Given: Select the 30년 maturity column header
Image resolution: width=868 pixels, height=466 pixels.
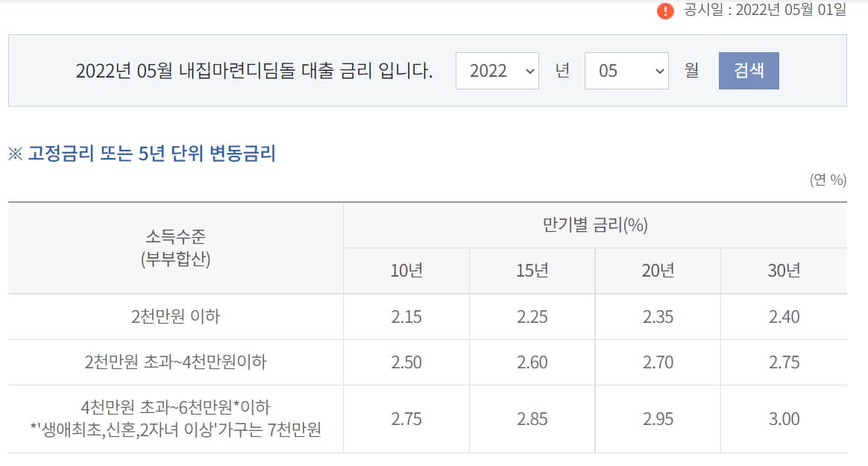Looking at the screenshot, I should click(783, 271).
